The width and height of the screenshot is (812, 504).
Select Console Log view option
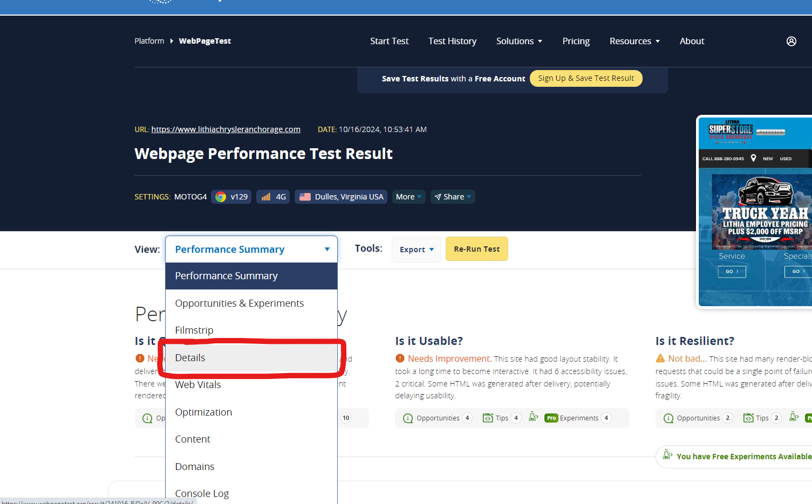pos(251,493)
